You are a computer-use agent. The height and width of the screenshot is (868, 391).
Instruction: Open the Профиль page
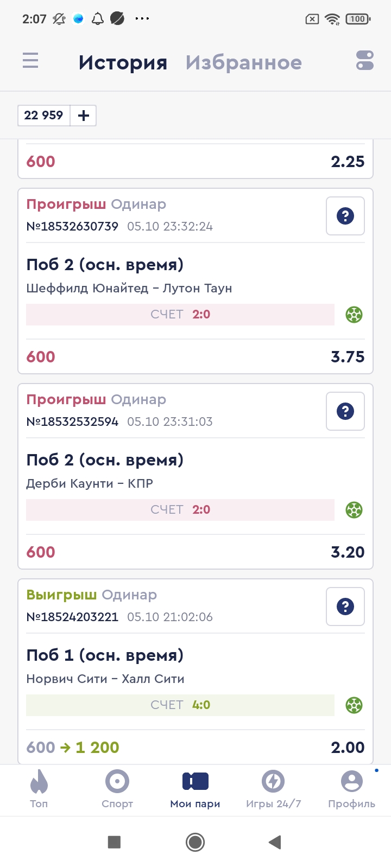point(351,789)
